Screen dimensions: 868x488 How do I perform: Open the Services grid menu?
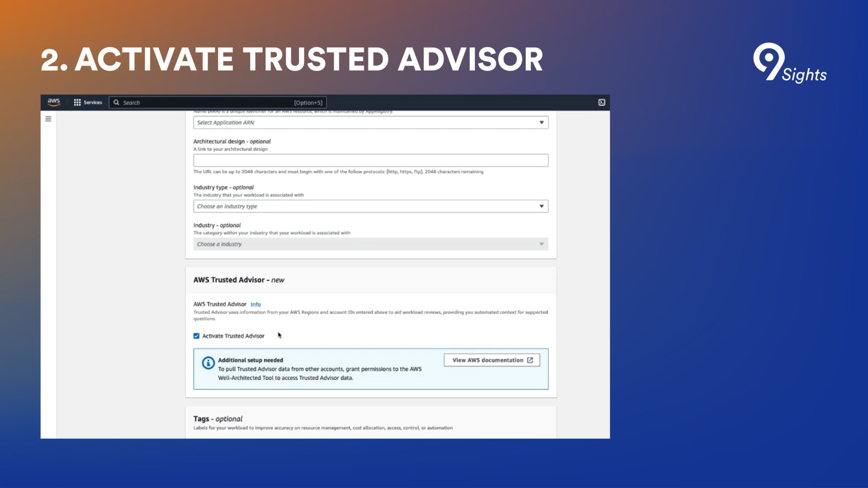click(77, 103)
